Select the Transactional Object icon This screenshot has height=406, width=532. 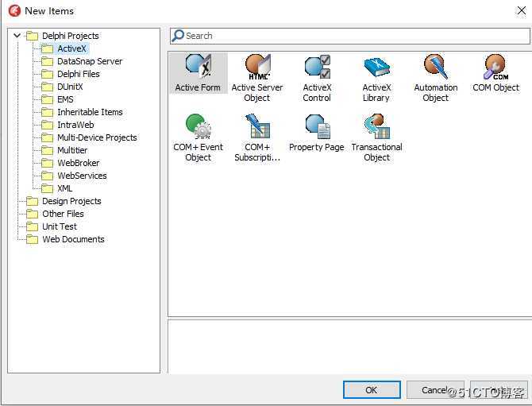click(x=376, y=126)
